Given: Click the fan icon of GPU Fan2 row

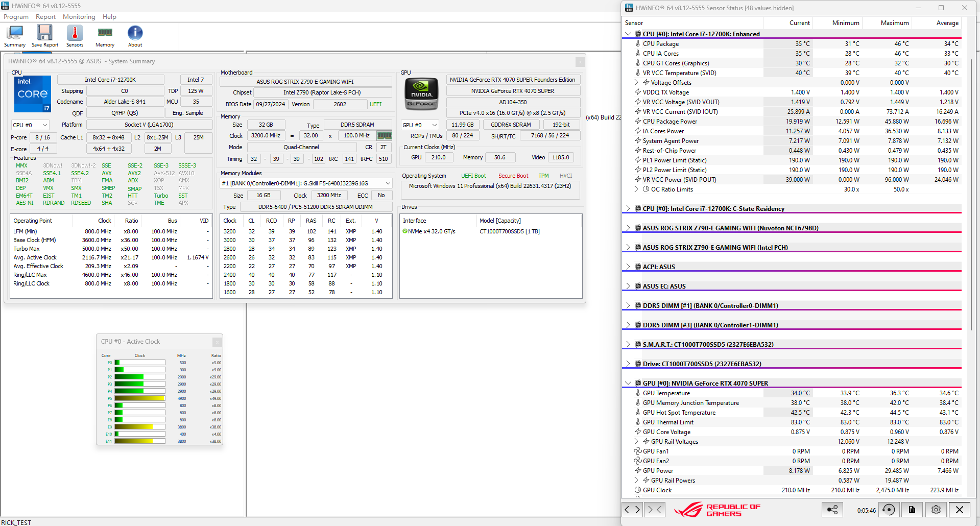Looking at the screenshot, I should click(638, 461).
